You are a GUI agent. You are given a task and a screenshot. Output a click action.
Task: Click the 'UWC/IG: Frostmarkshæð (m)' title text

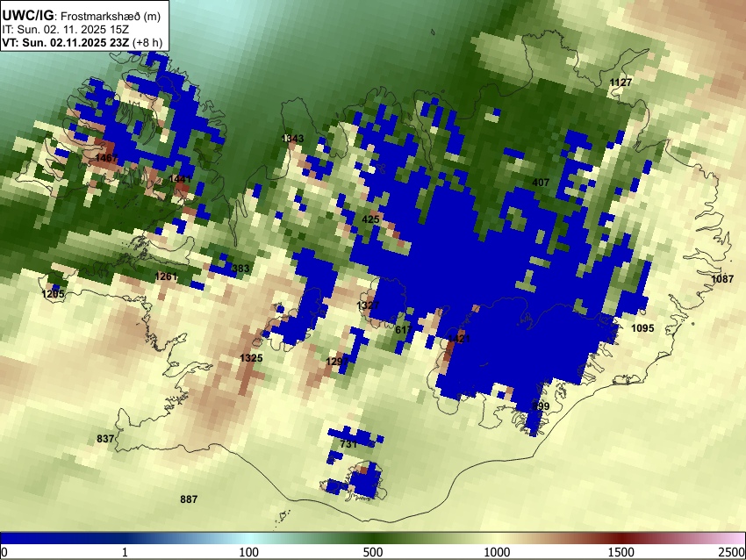click(82, 16)
